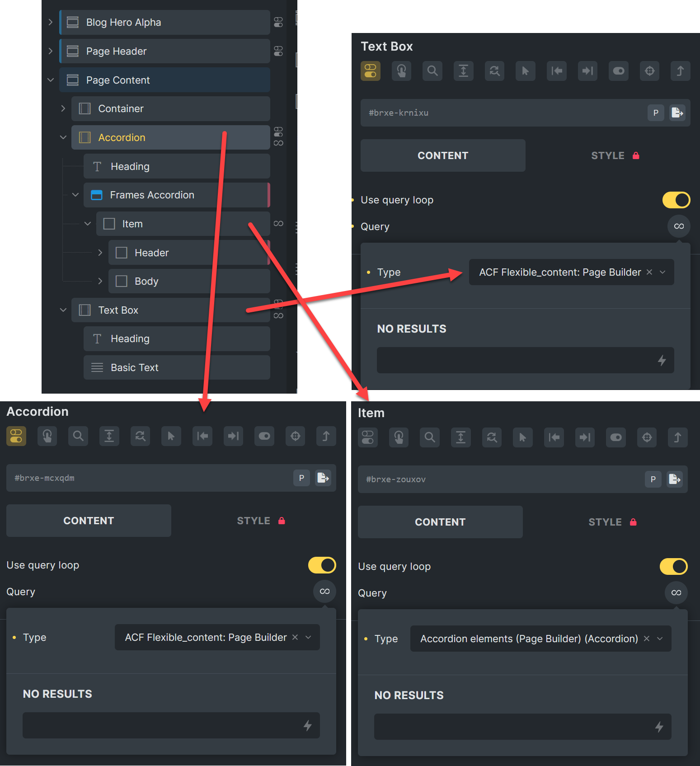Expand Page Header in structure tree
This screenshot has height=766, width=700.
(x=50, y=51)
